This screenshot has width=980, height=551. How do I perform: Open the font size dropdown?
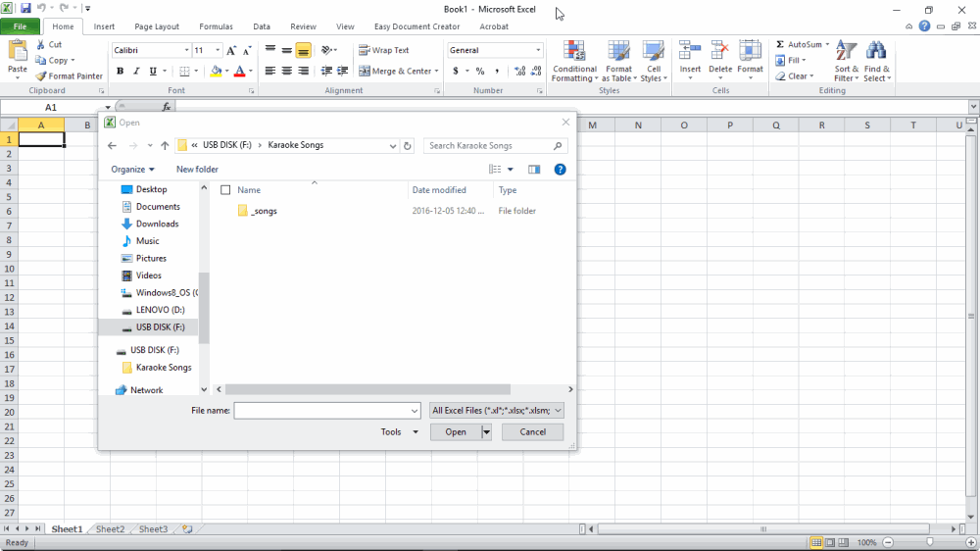point(218,50)
